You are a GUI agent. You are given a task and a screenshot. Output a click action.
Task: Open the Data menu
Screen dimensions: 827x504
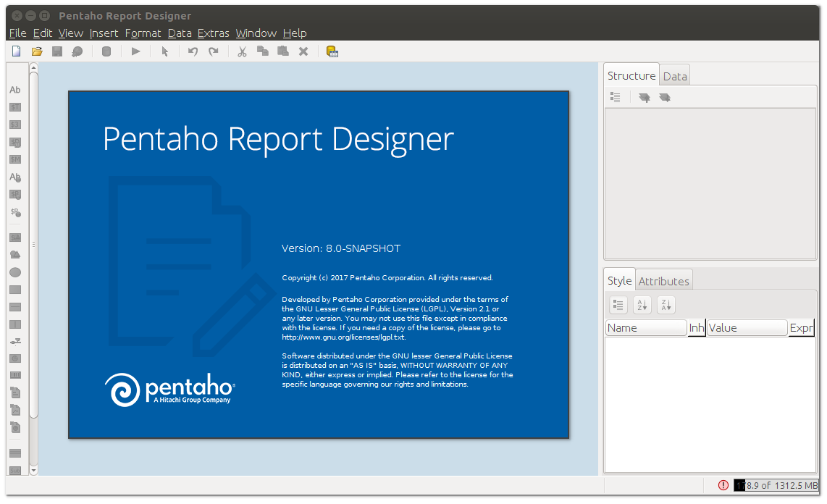coord(180,33)
